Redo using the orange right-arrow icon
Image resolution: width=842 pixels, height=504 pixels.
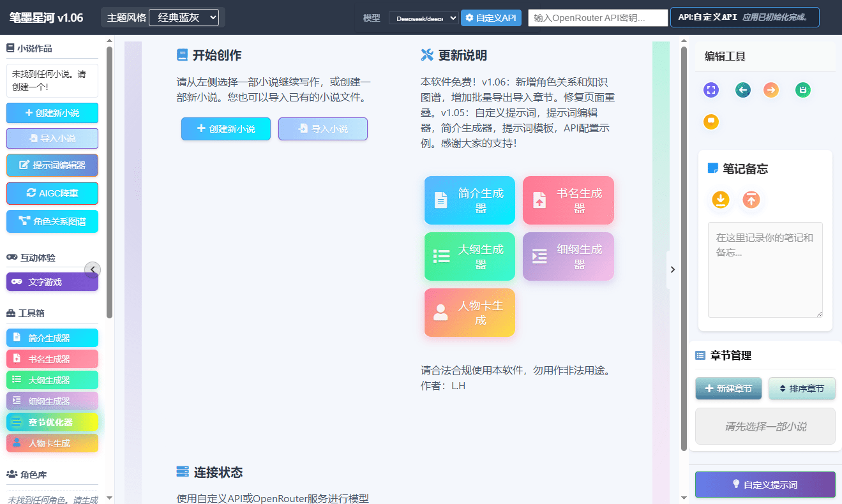771,90
